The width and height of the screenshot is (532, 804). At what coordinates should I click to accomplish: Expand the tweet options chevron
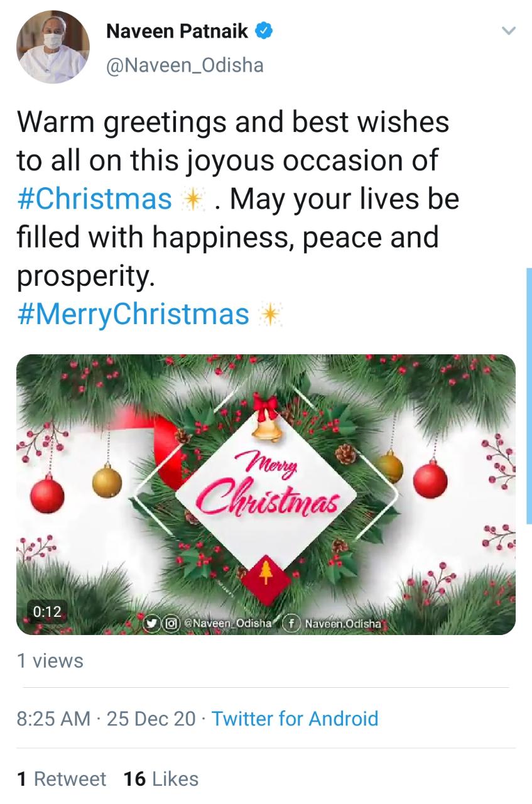(509, 31)
